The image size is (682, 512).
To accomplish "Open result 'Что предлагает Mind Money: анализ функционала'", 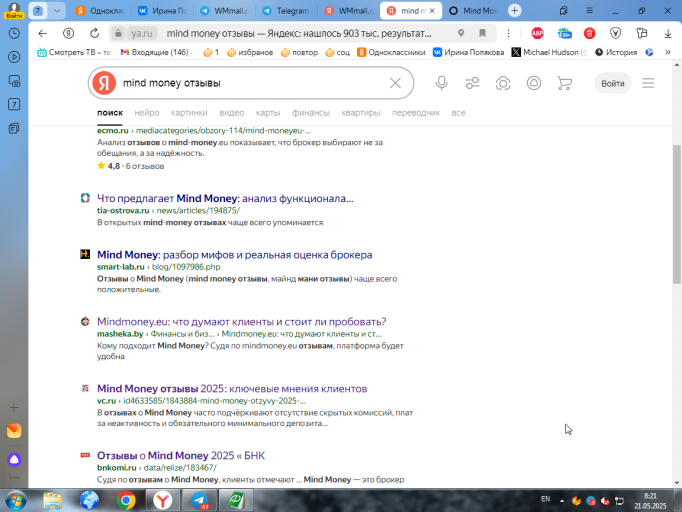I will point(225,198).
